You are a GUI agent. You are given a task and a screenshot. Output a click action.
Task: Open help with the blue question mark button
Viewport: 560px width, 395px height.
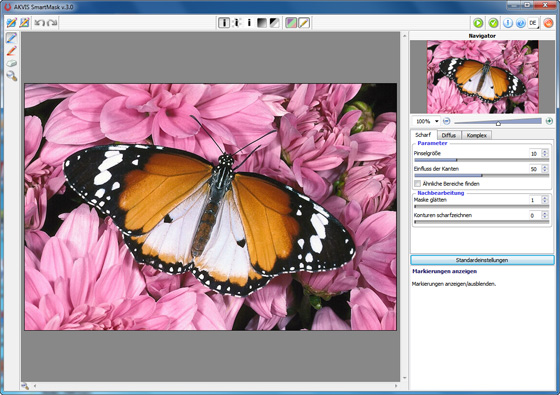click(x=521, y=23)
